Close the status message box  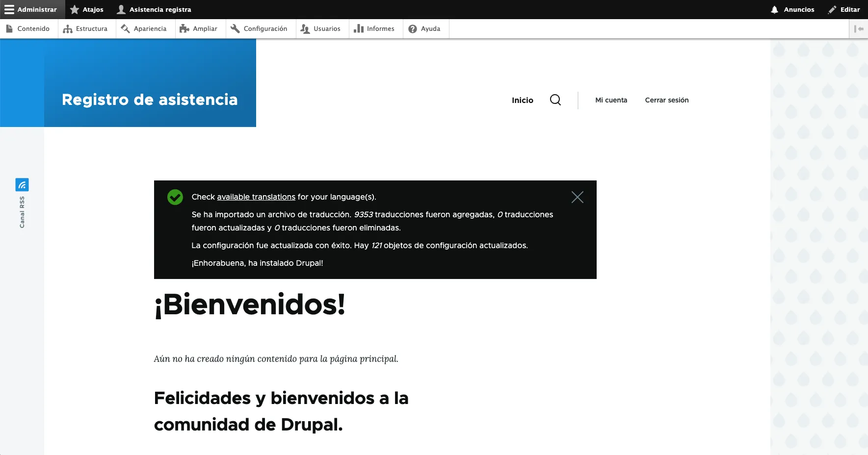(x=577, y=197)
